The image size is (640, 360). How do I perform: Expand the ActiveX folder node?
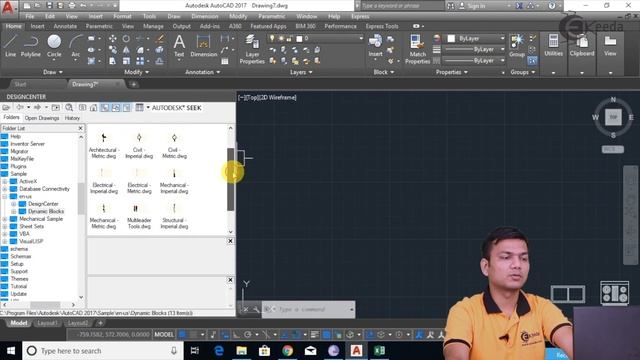coord(5,181)
